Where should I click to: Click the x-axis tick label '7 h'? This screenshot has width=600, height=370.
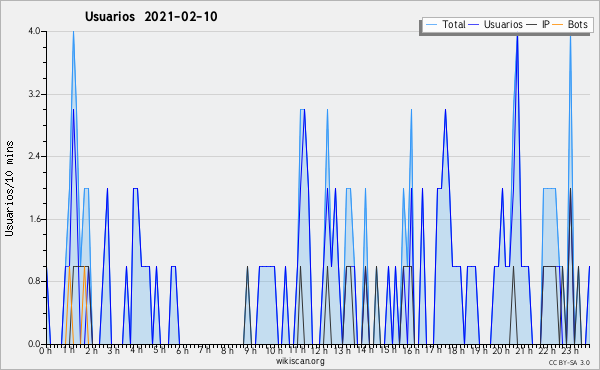point(204,349)
